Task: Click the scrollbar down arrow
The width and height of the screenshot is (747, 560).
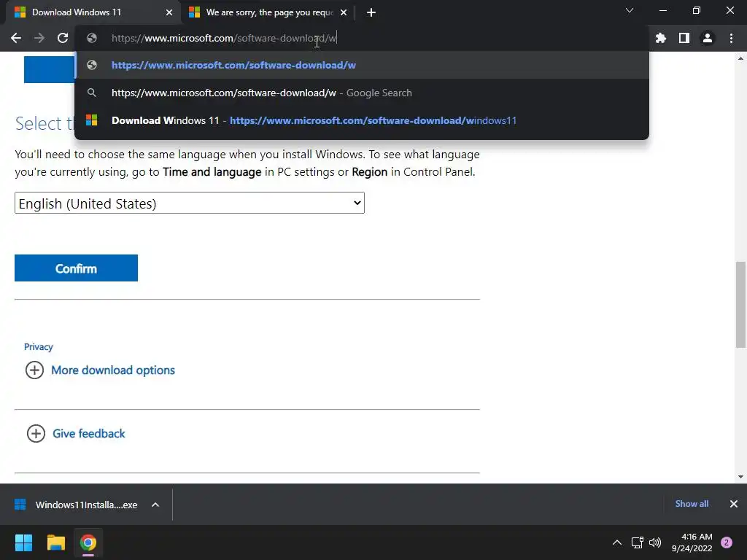Action: click(x=740, y=477)
